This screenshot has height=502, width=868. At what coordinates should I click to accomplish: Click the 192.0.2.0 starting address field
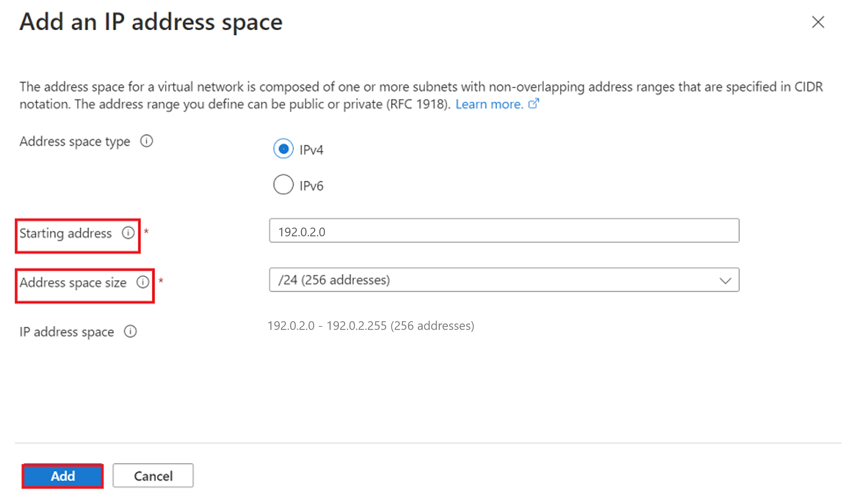pyautogui.click(x=505, y=232)
